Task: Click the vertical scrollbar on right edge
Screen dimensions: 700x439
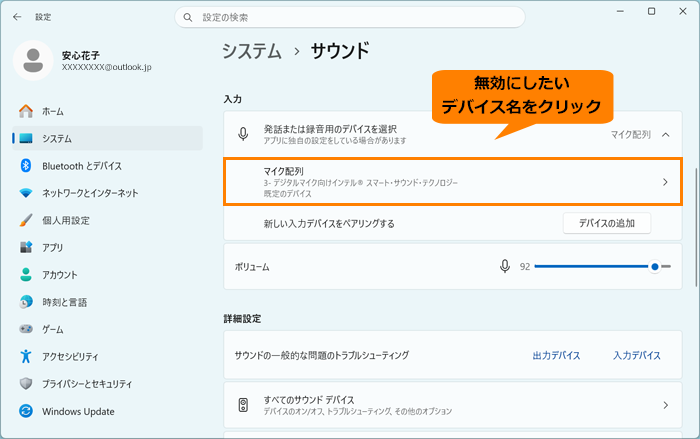Action: pyautogui.click(x=696, y=227)
